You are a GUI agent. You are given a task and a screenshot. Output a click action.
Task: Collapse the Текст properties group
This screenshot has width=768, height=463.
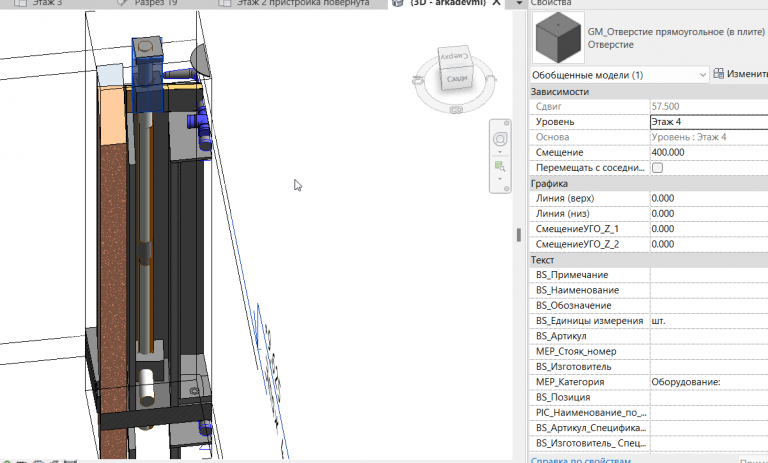coord(543,260)
